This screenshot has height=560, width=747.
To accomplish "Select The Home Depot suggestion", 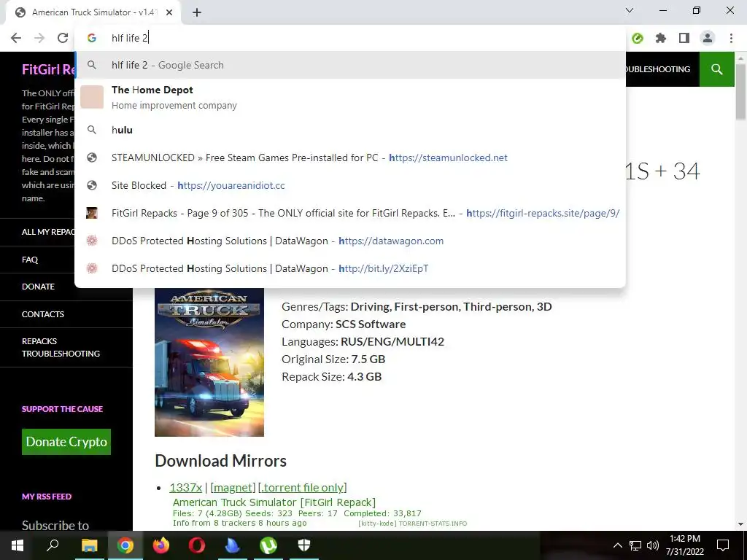I will [x=350, y=97].
